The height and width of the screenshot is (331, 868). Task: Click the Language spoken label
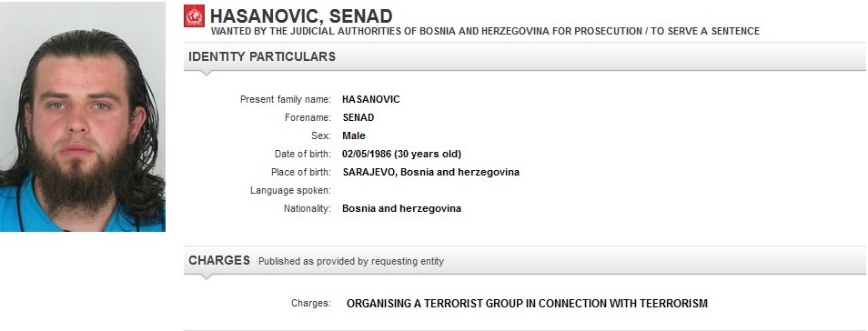[x=290, y=191]
